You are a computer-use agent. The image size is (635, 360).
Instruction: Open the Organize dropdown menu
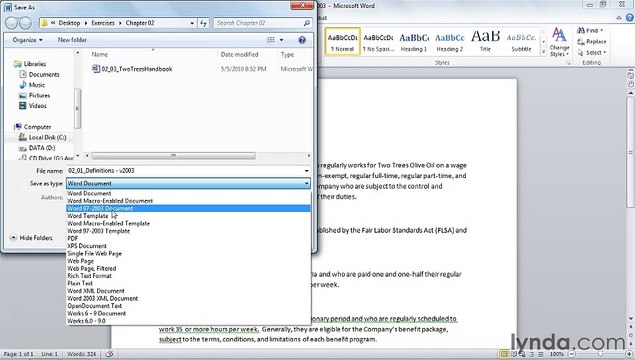(27, 40)
